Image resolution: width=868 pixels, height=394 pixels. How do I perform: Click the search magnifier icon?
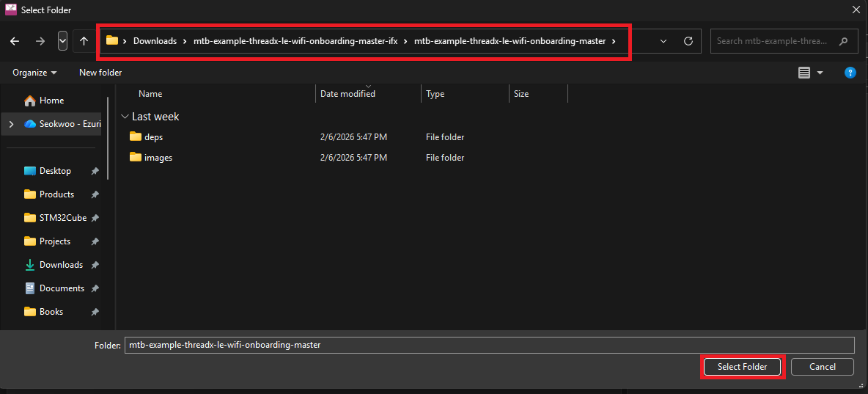(844, 41)
